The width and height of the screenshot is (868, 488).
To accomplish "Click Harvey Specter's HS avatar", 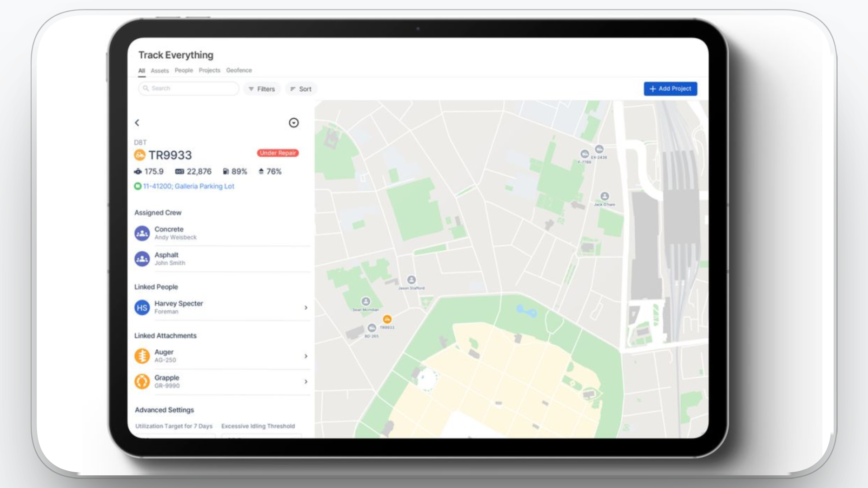I will 142,307.
